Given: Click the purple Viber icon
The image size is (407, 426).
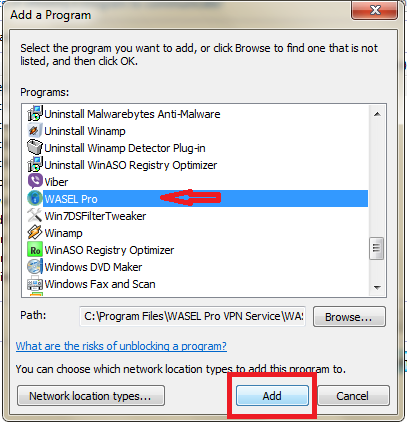Looking at the screenshot, I should (x=35, y=182).
